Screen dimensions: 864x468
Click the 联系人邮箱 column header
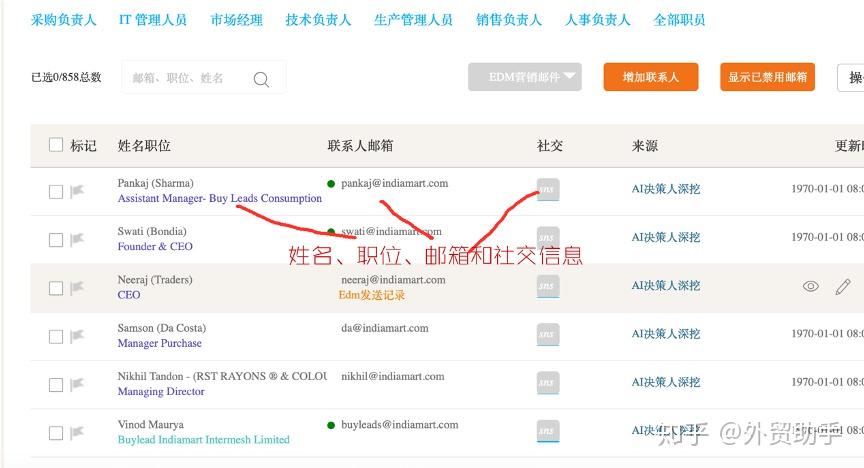point(360,146)
